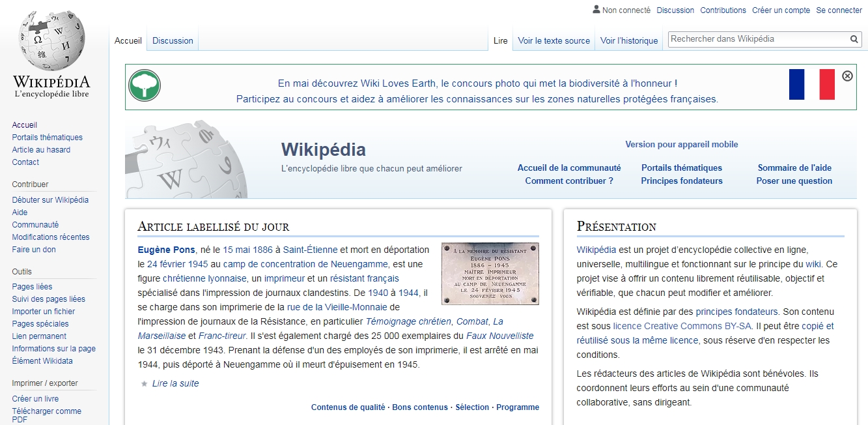Open Article au hasard in the sidebar
Screen dimensions: 868x425
point(41,150)
